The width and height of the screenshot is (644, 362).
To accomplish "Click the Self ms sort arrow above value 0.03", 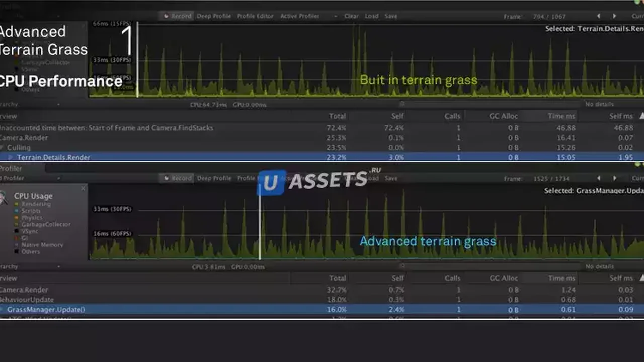I will (641, 278).
